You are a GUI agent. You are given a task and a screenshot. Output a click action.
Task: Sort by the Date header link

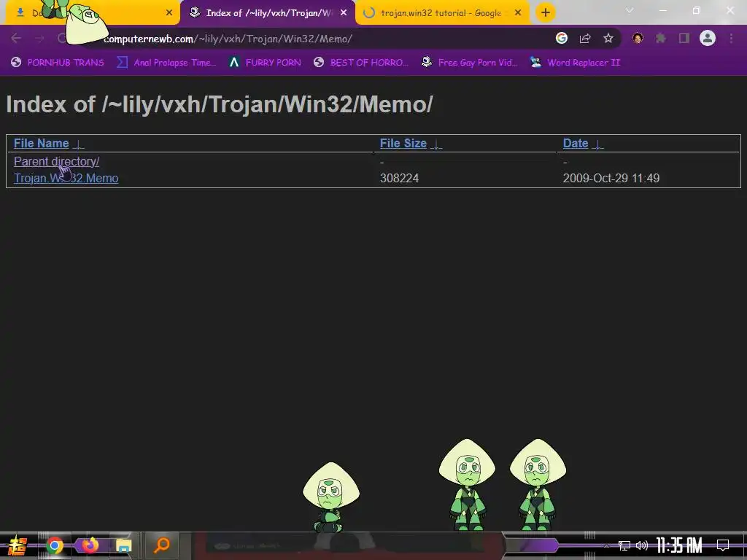(576, 144)
